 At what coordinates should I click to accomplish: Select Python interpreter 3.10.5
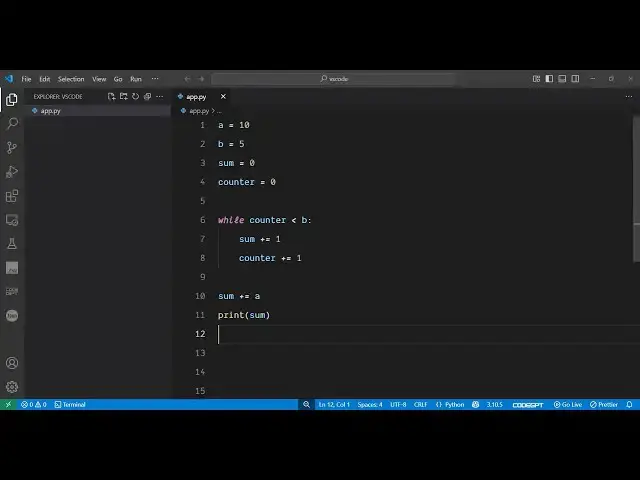(494, 404)
